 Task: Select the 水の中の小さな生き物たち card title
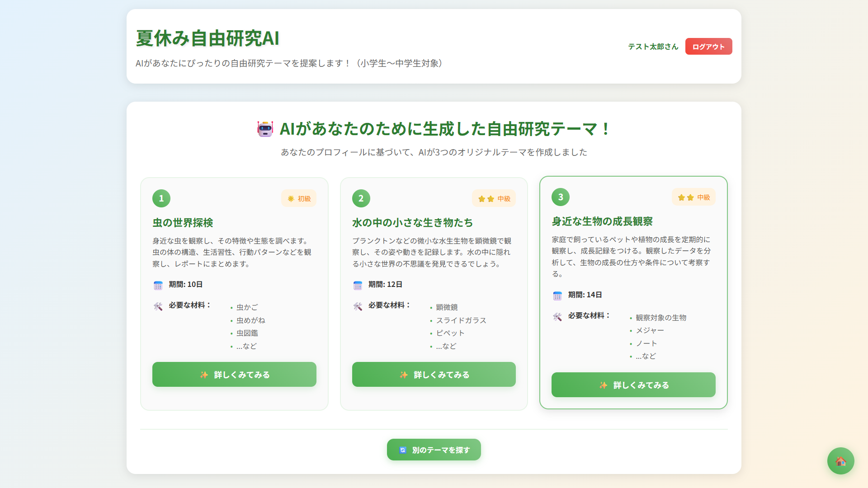pyautogui.click(x=412, y=222)
